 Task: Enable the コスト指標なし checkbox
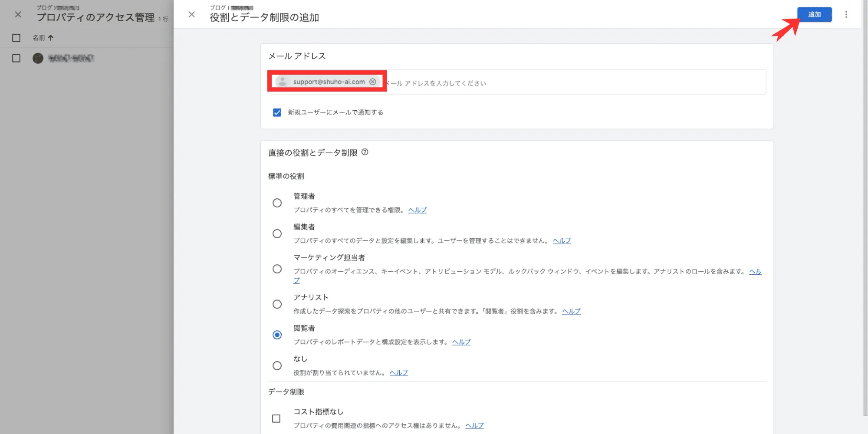pos(276,418)
